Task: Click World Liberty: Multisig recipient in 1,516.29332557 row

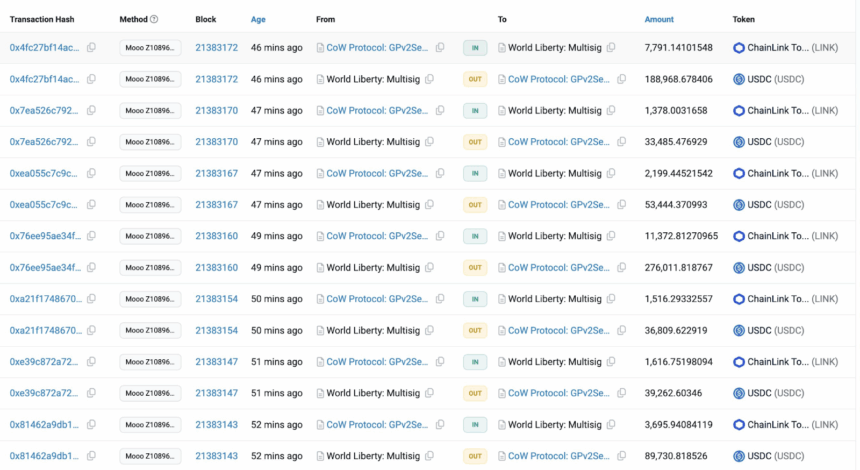Action: click(555, 299)
